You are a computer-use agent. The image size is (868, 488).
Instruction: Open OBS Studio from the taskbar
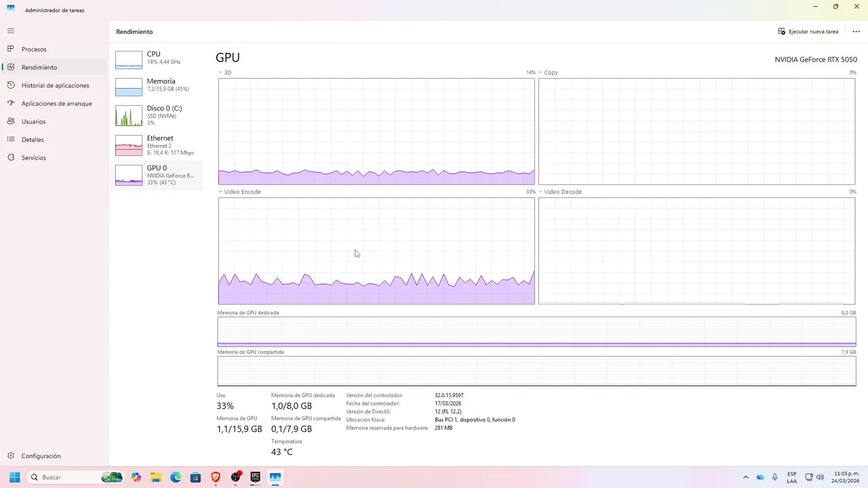(235, 477)
